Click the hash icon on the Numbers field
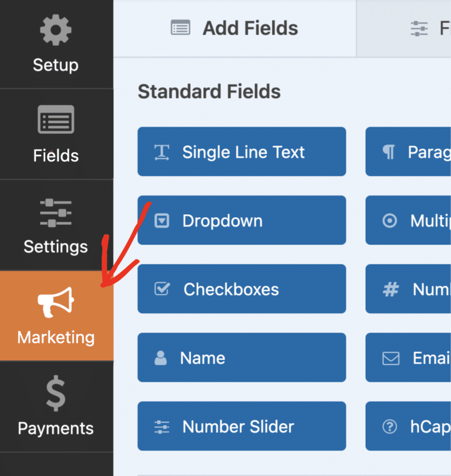 (x=391, y=289)
